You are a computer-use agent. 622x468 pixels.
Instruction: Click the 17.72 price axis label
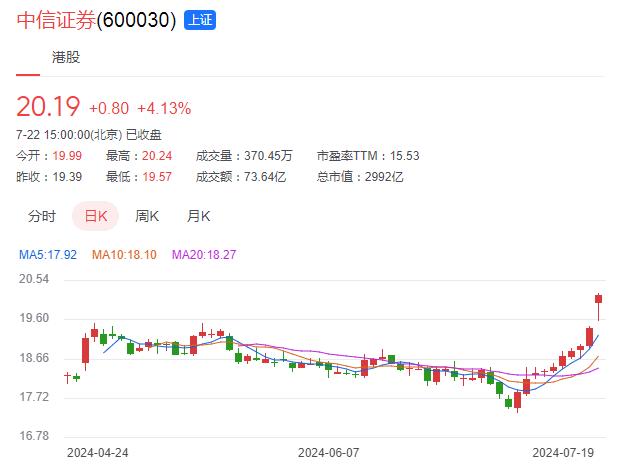pyautogui.click(x=34, y=397)
